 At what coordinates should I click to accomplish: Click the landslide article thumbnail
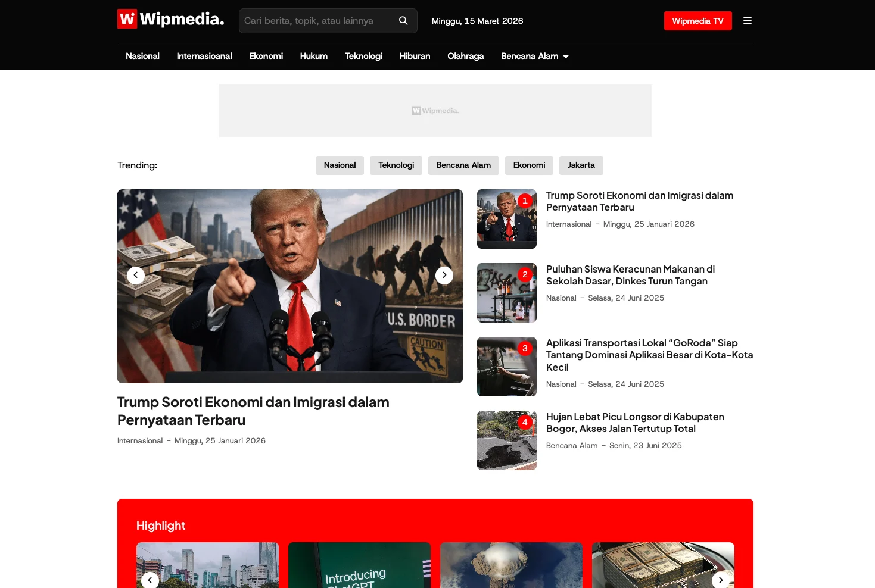(506, 440)
